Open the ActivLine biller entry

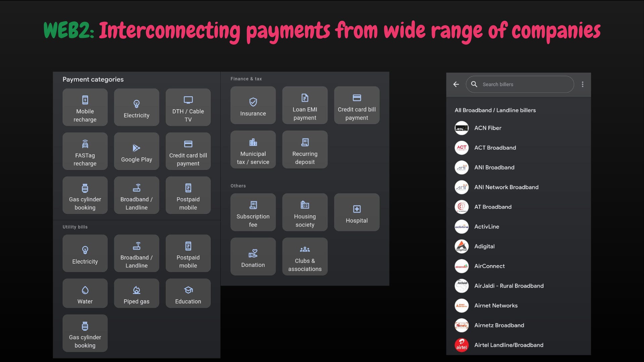486,227
